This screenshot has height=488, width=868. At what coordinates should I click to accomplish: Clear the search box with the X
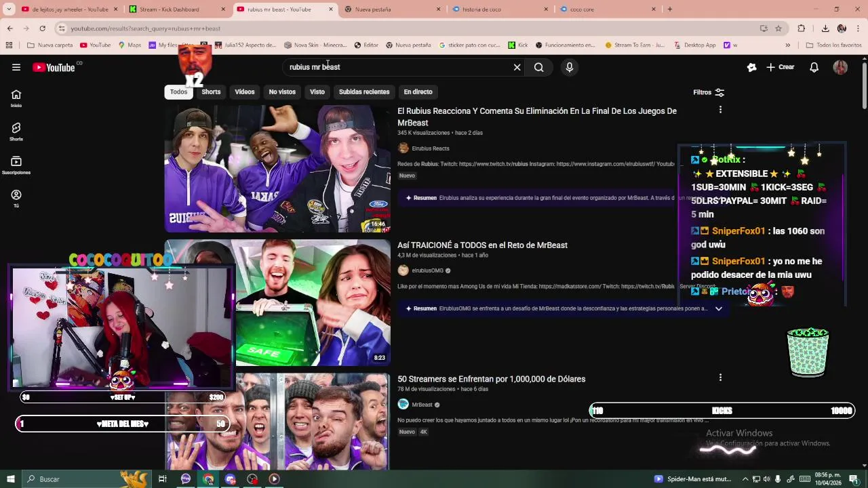(517, 67)
